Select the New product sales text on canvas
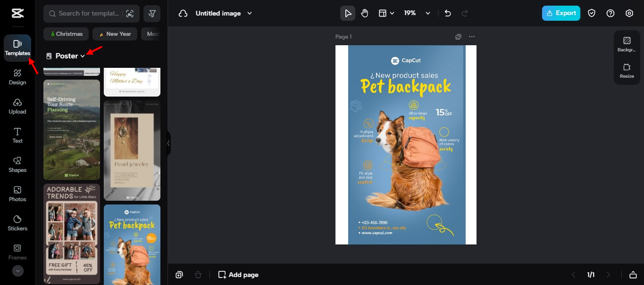Image resolution: width=644 pixels, height=285 pixels. [x=404, y=75]
